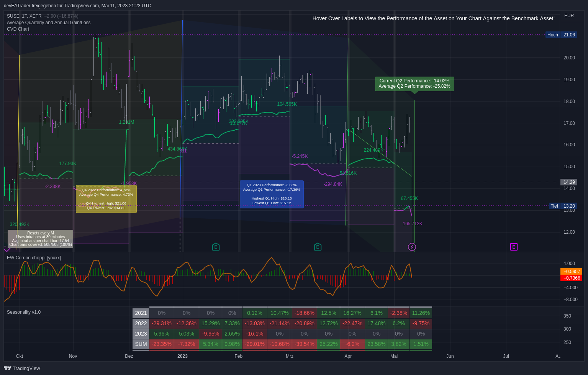Click the yellow Q4 2022 Performance label
This screenshot has height=375, width=588.
(106, 199)
